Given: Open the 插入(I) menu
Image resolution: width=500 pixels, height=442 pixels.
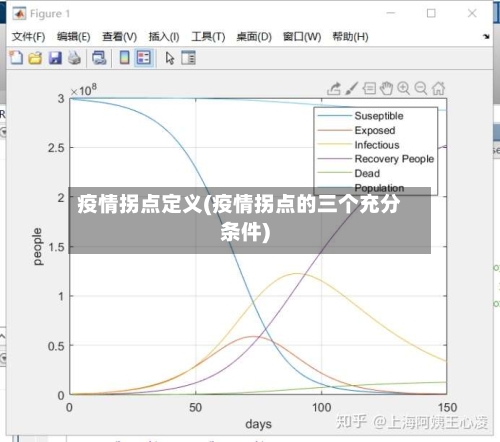Looking at the screenshot, I should pos(164,37).
